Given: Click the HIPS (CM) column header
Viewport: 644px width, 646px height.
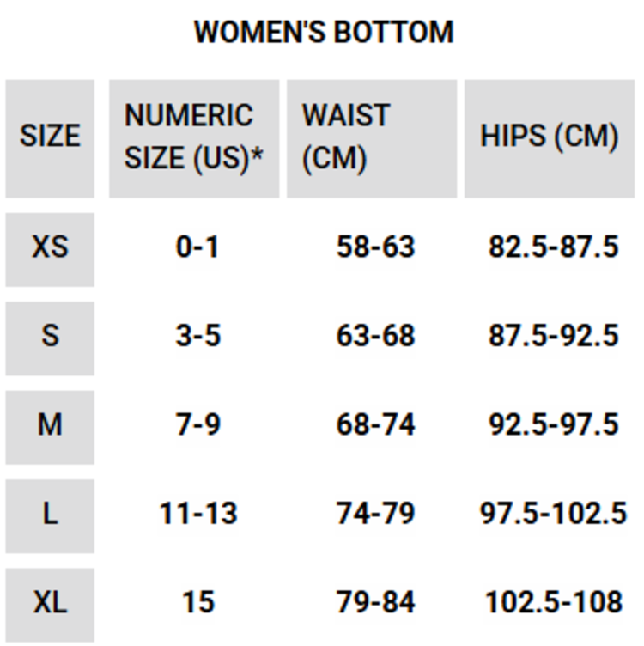Looking at the screenshot, I should [x=550, y=137].
